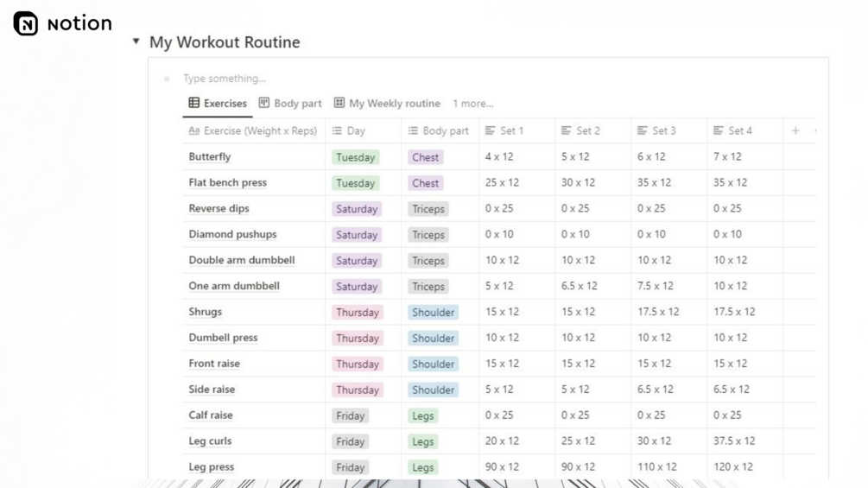Collapse the My Workout Routine toggle arrow
Viewport: 868px width, 488px height.
[136, 41]
